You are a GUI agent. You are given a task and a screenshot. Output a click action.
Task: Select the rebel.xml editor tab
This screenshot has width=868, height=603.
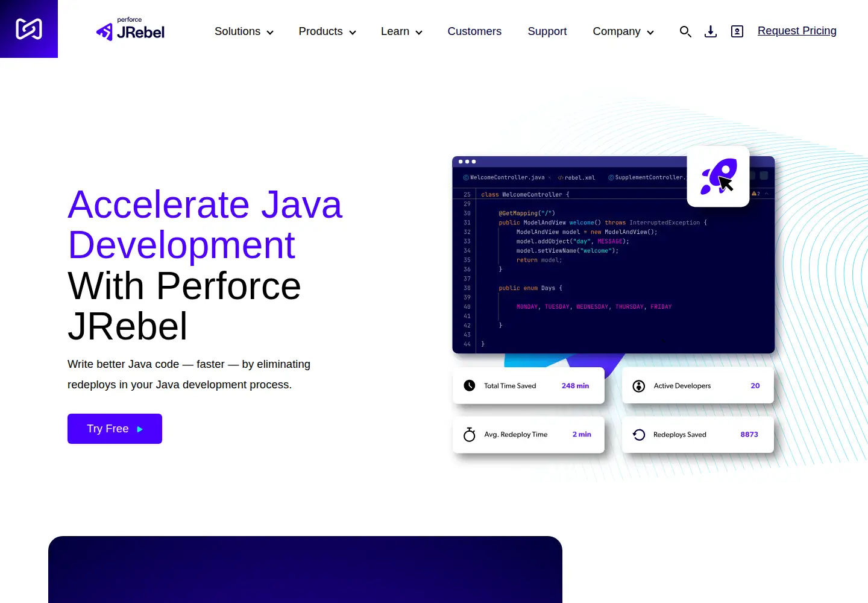click(x=576, y=177)
